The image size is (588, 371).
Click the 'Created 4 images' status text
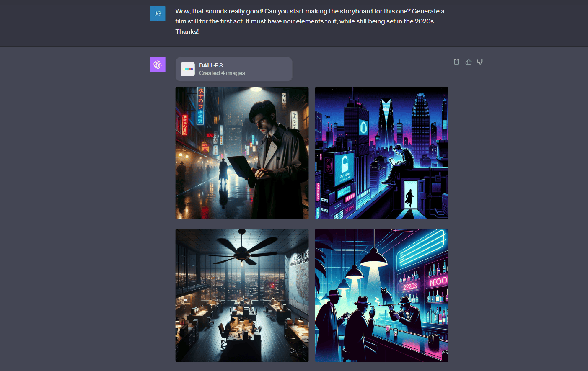[222, 73]
